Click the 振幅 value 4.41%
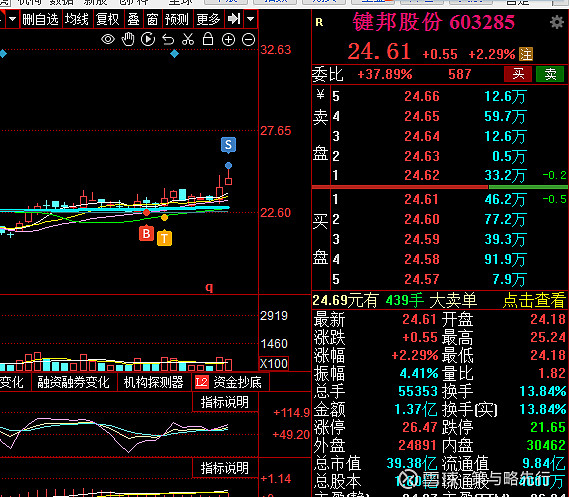 [419, 373]
